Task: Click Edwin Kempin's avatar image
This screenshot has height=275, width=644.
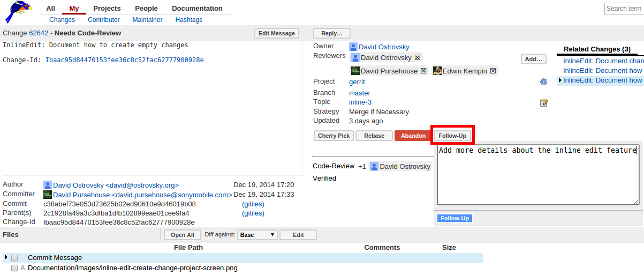Action: (x=437, y=71)
